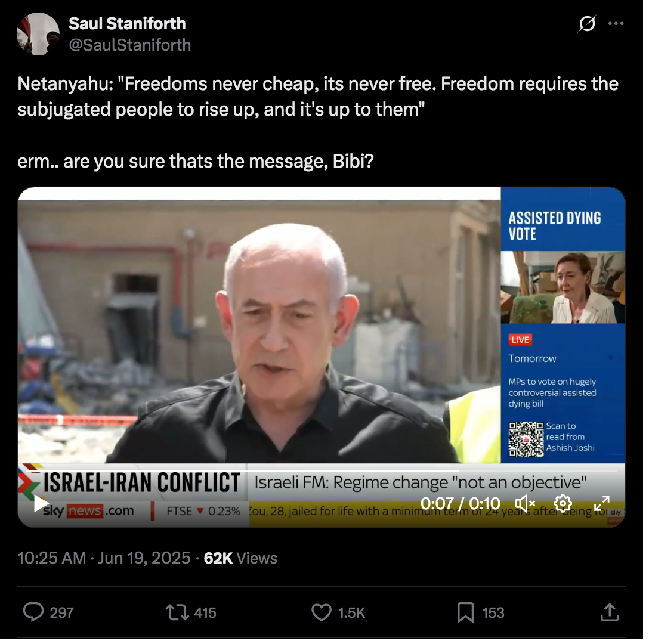Click the 1.5K likes count
This screenshot has width=649, height=644.
[351, 612]
